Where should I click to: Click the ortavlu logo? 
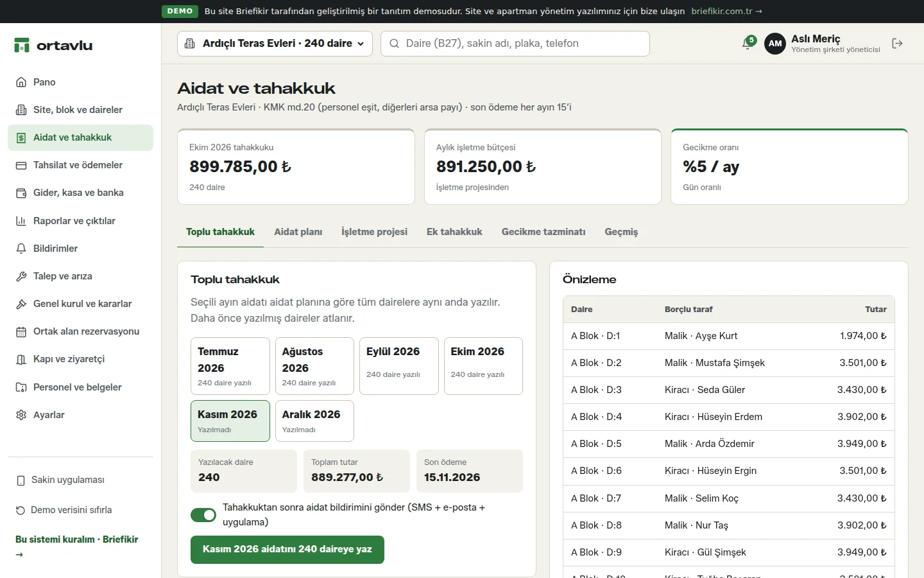(x=53, y=45)
